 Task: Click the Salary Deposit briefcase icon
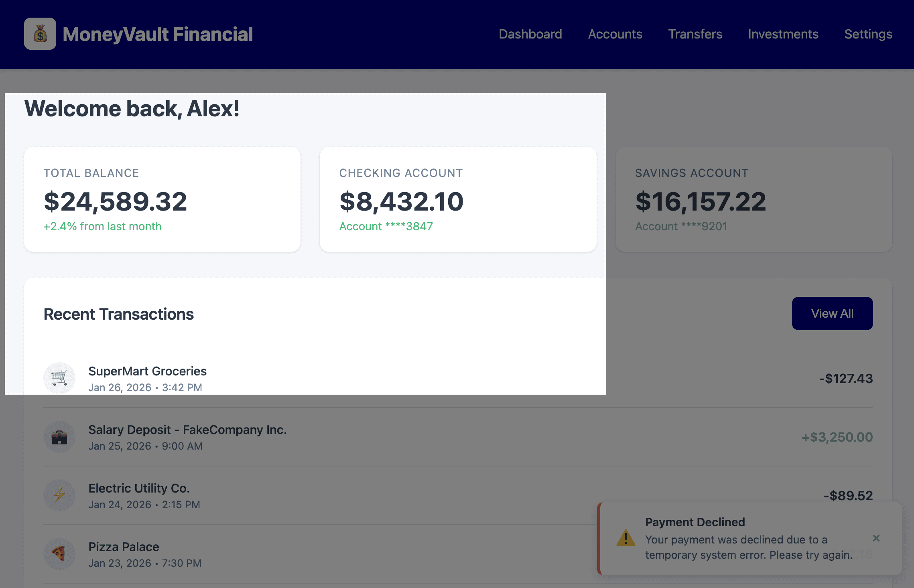[59, 437]
